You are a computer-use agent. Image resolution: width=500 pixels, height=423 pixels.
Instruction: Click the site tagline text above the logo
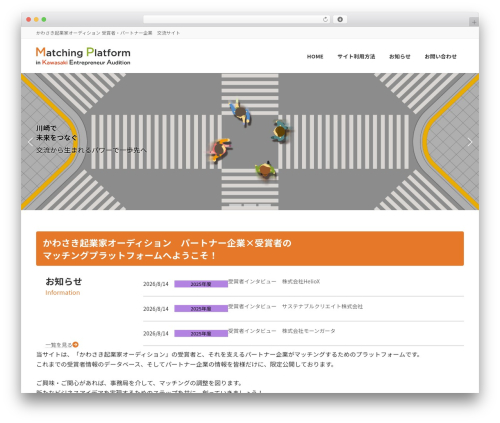point(108,33)
